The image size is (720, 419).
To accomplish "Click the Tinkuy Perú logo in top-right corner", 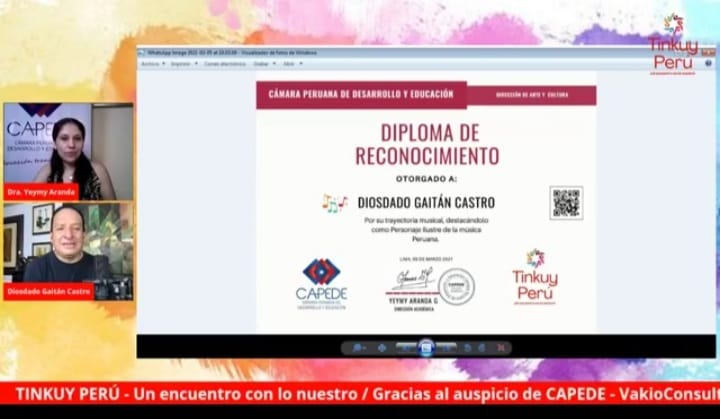I will 673,44.
